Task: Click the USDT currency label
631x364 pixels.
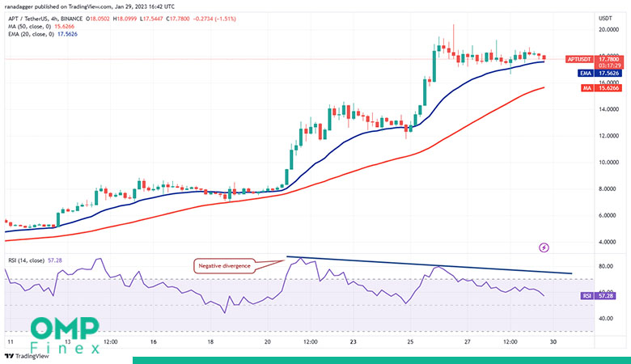Action: pos(605,19)
